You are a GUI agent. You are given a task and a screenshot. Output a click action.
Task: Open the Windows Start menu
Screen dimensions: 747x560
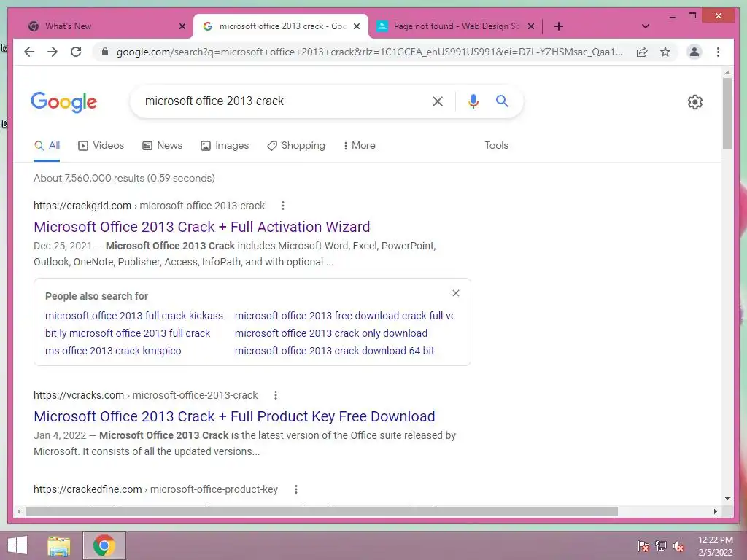18,545
